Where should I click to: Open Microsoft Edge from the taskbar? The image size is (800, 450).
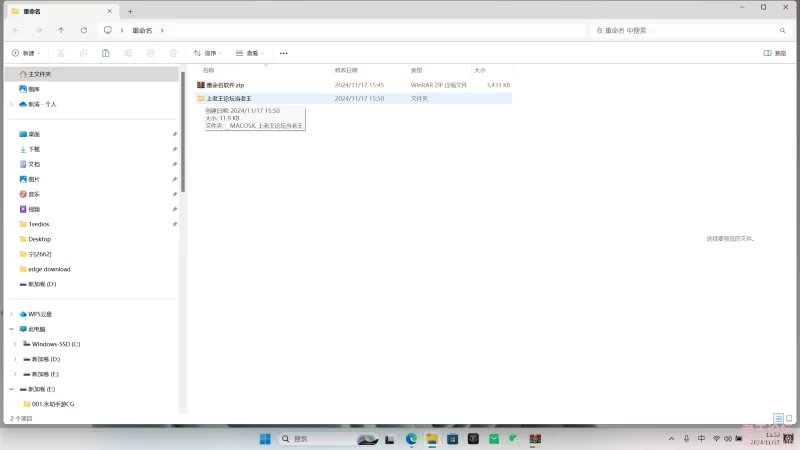tap(411, 438)
